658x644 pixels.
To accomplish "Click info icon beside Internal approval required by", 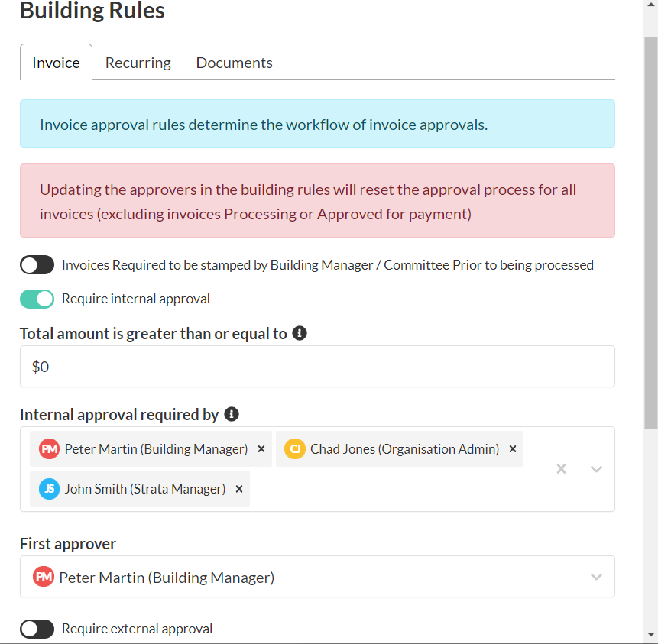I will tap(232, 414).
